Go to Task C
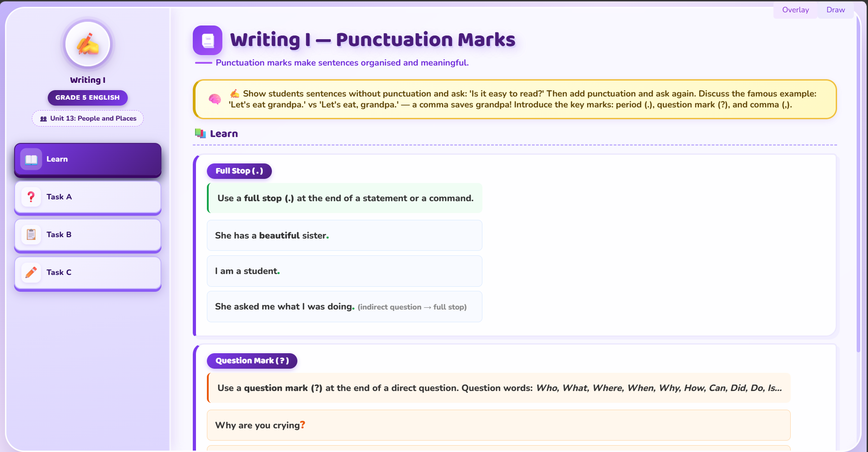 pyautogui.click(x=88, y=272)
